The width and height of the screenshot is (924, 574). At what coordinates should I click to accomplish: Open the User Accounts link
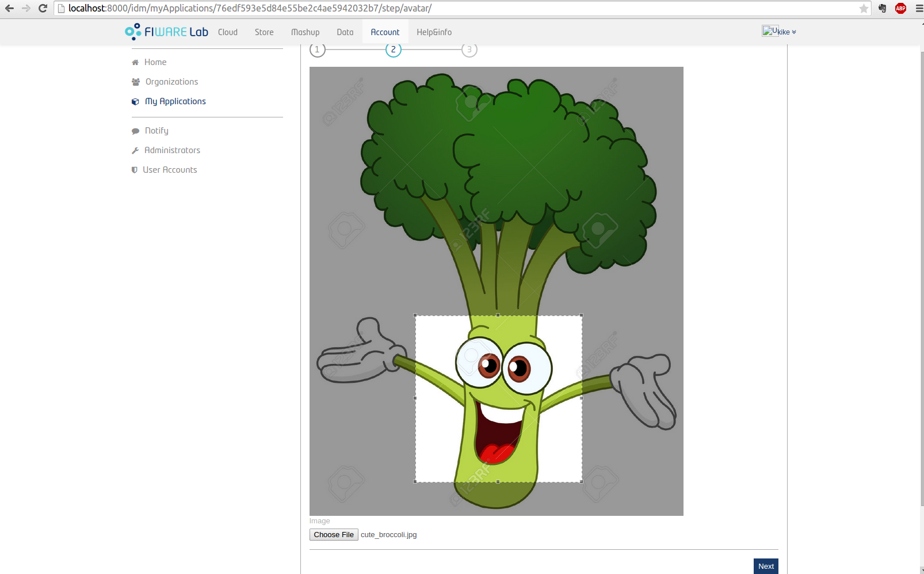click(x=170, y=170)
